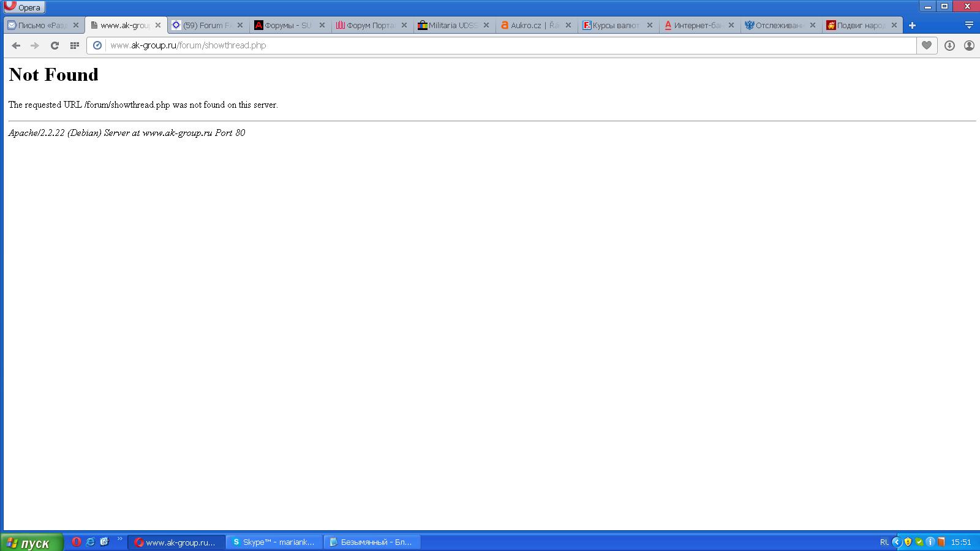The image size is (980, 551).
Task: Open the Speed Dial grid icon
Action: tap(75, 45)
